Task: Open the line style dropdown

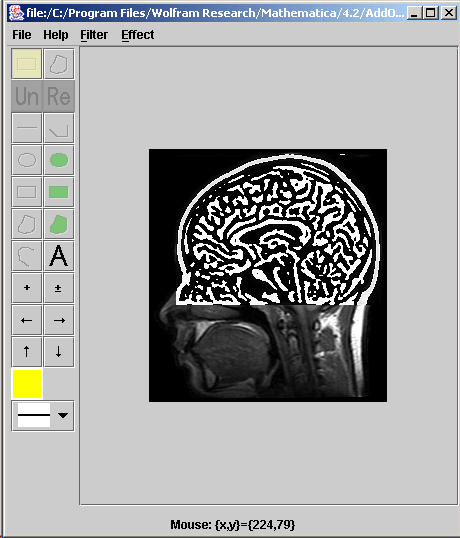Action: point(43,416)
